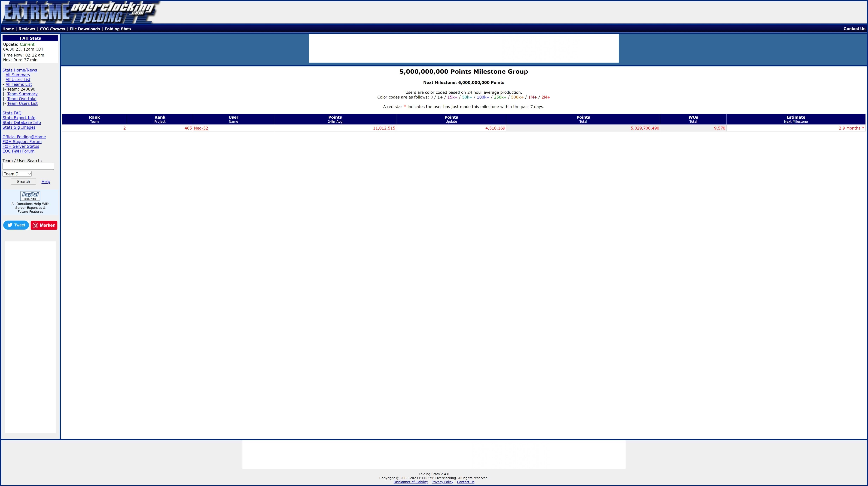Open the All Summary link

pos(18,75)
